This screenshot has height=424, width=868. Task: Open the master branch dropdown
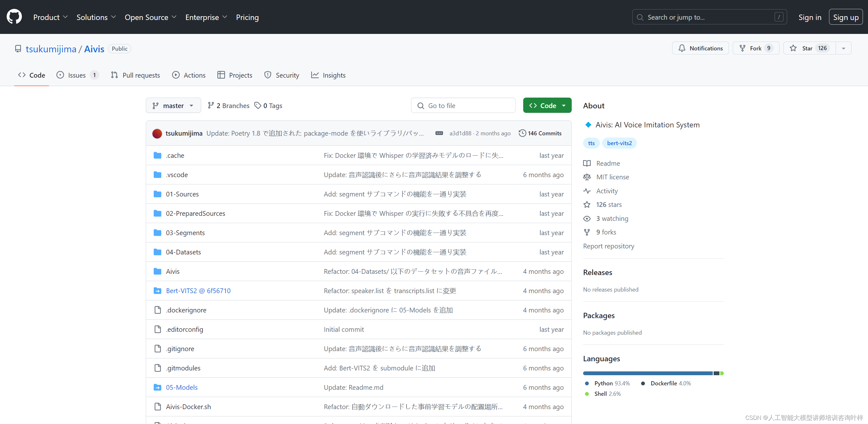point(173,106)
